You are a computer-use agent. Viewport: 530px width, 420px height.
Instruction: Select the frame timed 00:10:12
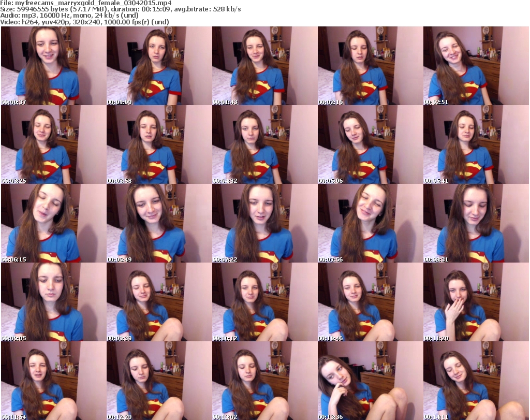264,302
